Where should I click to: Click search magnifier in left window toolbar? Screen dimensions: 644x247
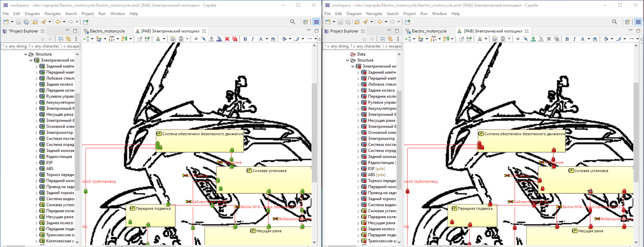click(x=292, y=22)
